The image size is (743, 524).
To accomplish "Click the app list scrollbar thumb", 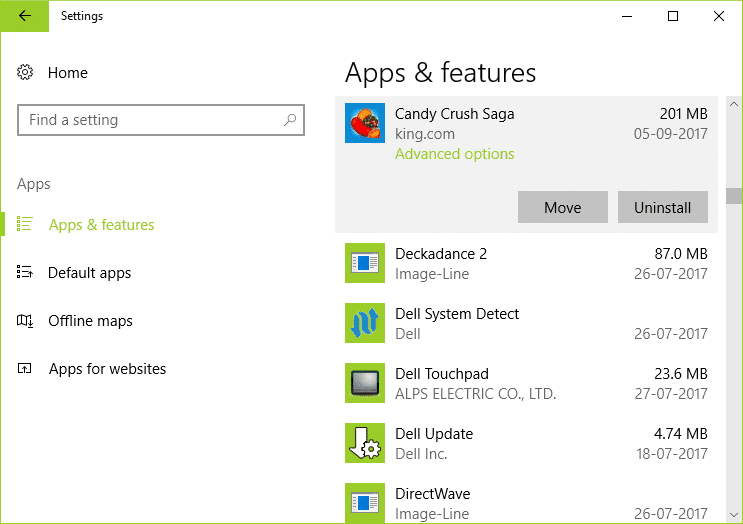I will pos(734,196).
